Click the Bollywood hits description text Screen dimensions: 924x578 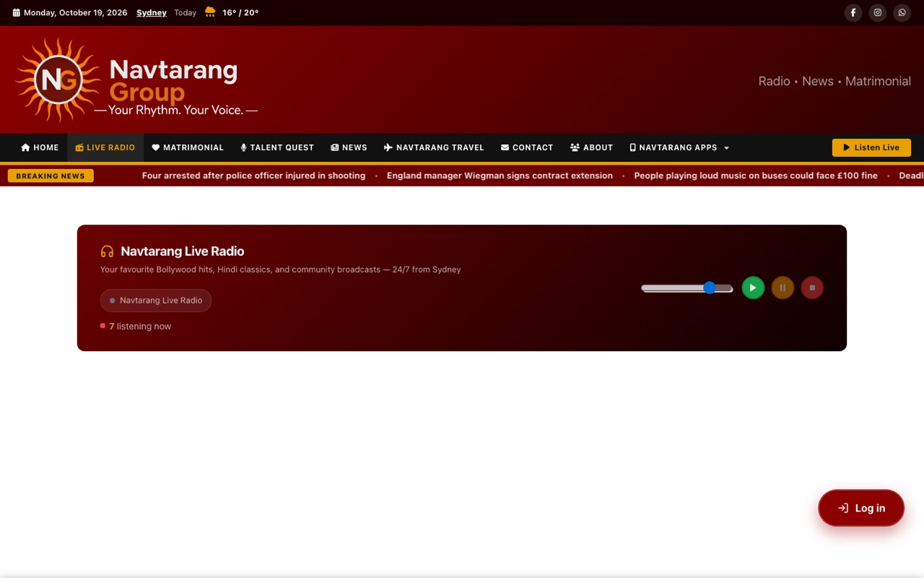point(281,269)
